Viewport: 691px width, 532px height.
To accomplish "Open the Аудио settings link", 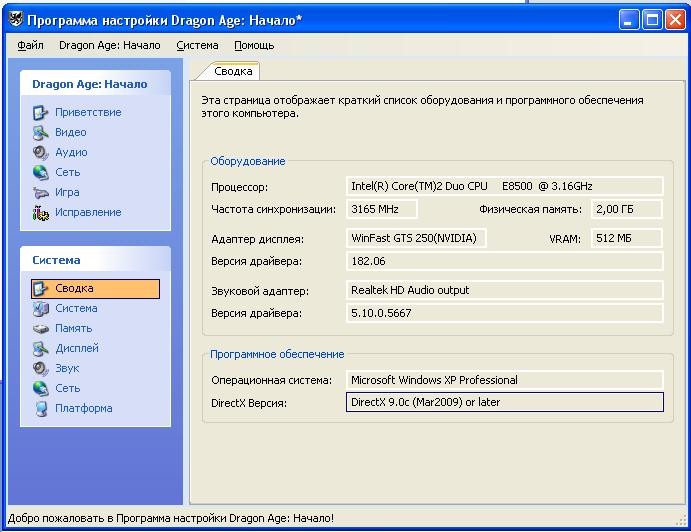I will [71, 153].
